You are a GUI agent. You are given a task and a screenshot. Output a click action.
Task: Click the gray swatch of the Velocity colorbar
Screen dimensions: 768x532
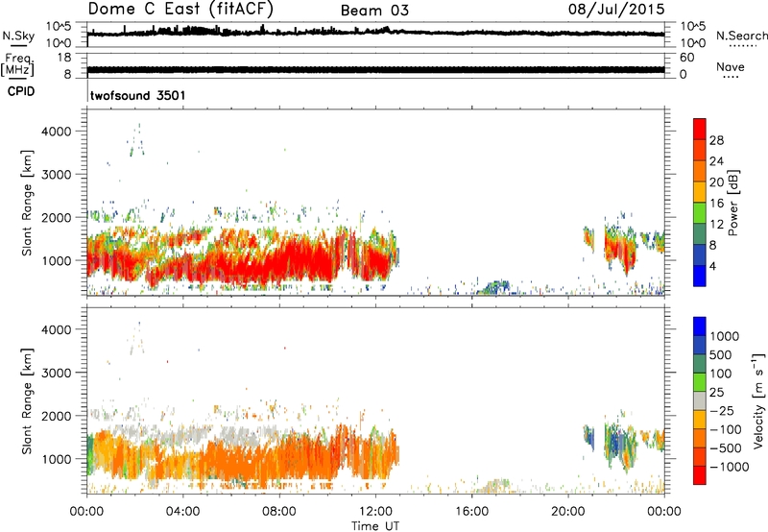pyautogui.click(x=700, y=401)
